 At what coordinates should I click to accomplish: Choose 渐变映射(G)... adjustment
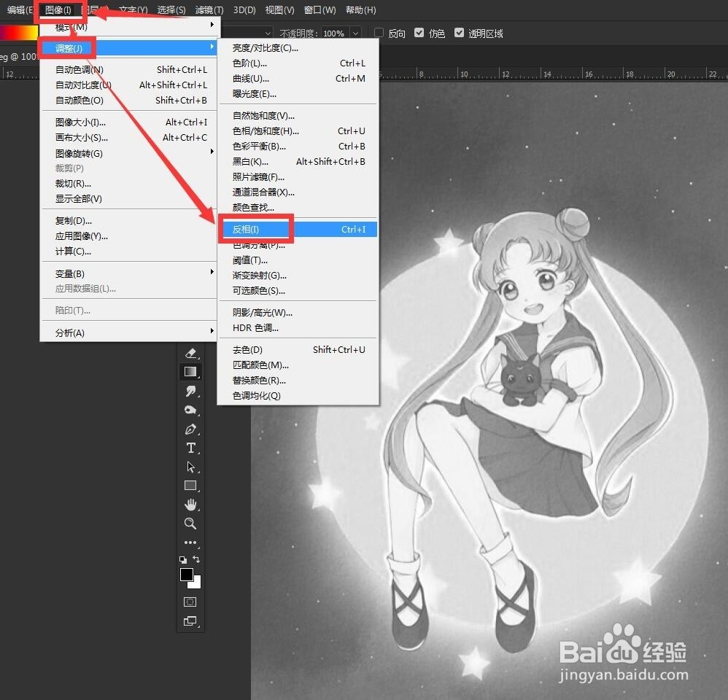[298, 276]
